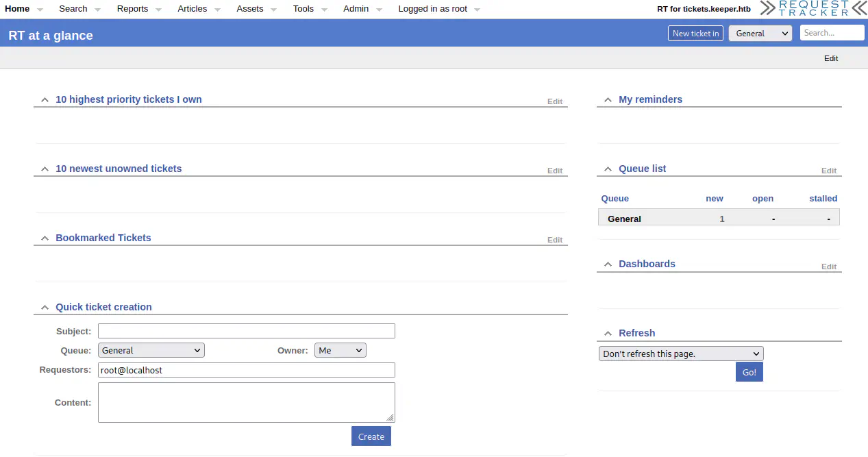Click the 'New ticket in' button

pos(695,33)
